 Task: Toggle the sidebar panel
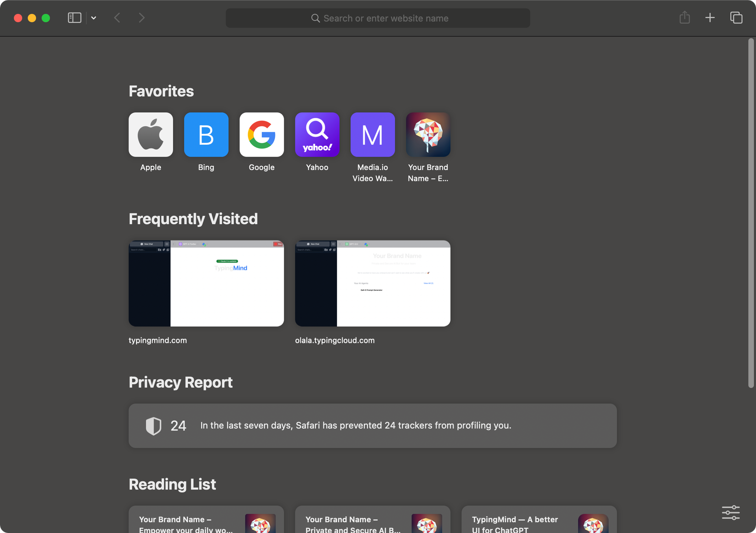coord(74,18)
